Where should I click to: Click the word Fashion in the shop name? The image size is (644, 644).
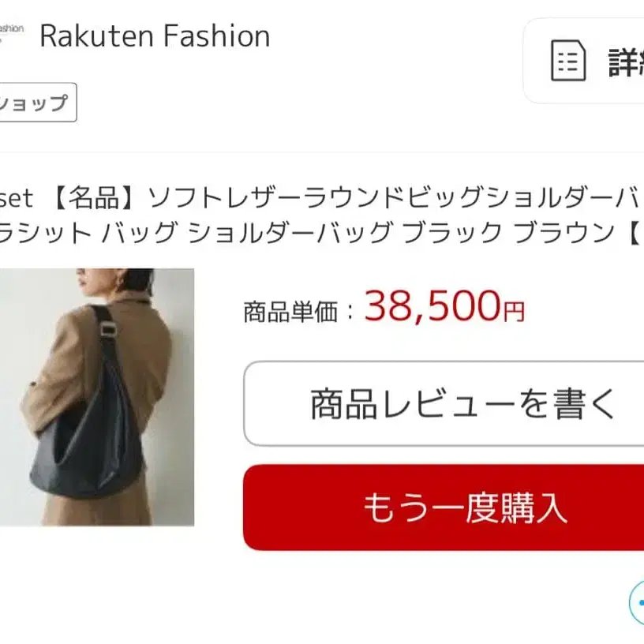point(217,36)
